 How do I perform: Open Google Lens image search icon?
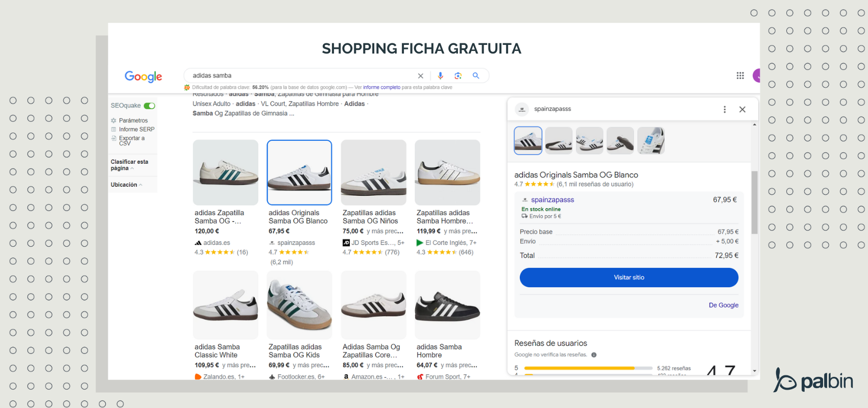(x=458, y=76)
